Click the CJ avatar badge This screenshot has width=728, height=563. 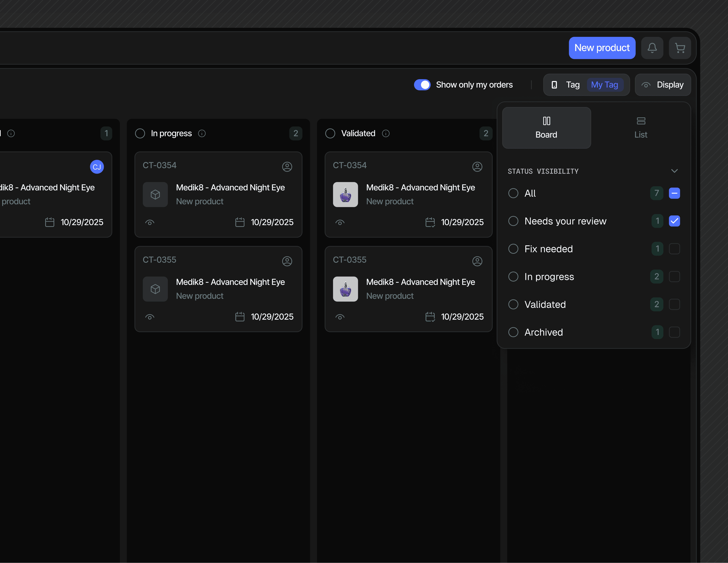97,167
